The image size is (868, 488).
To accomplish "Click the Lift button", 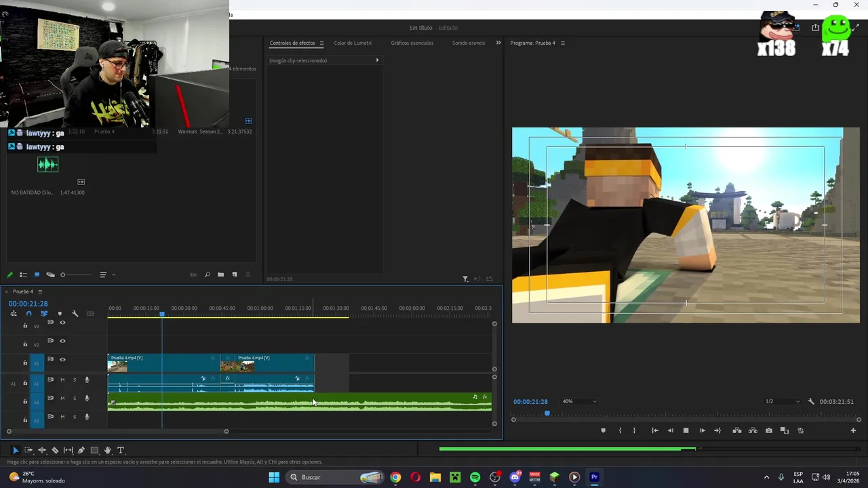I will 736,430.
